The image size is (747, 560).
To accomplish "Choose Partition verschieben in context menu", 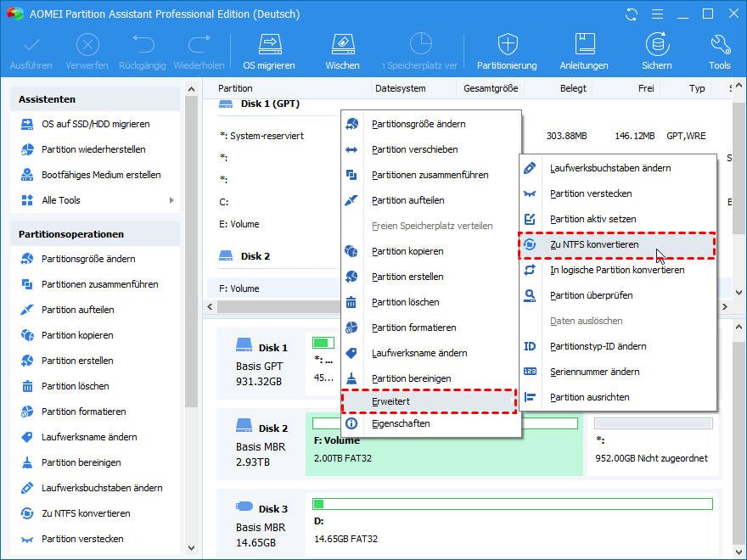I will click(431, 149).
